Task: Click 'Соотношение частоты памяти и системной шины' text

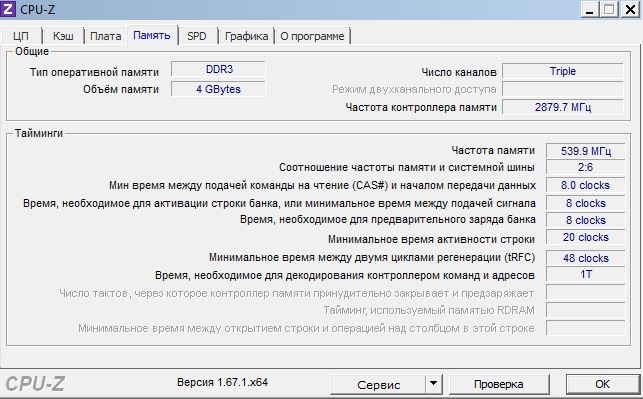Action: coord(407,167)
